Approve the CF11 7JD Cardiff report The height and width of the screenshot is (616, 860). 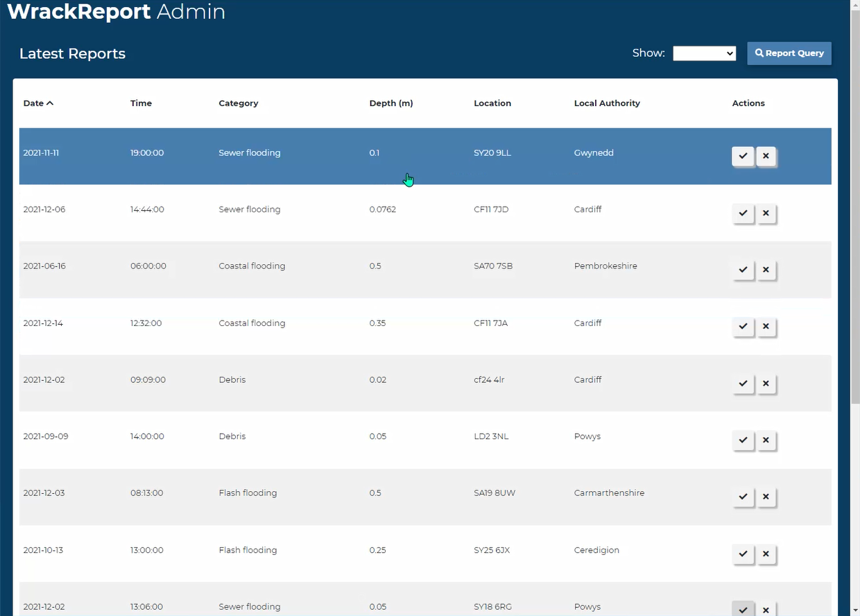tap(743, 213)
